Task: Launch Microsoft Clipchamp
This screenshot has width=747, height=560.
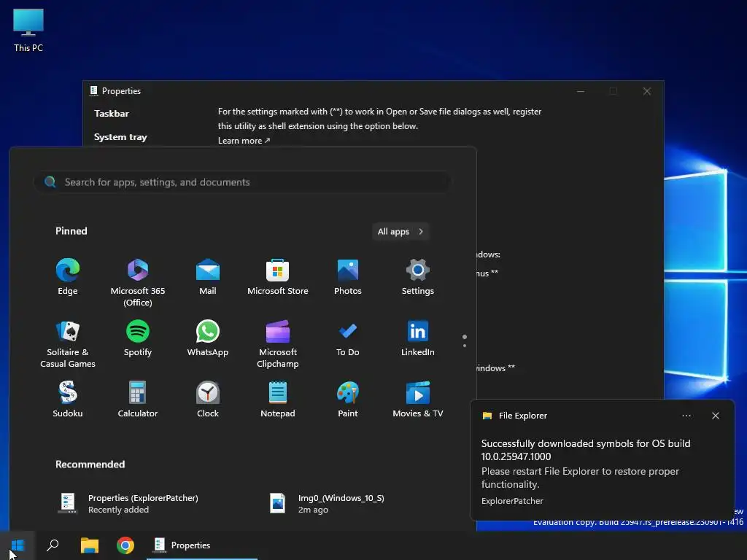Action: pyautogui.click(x=278, y=344)
